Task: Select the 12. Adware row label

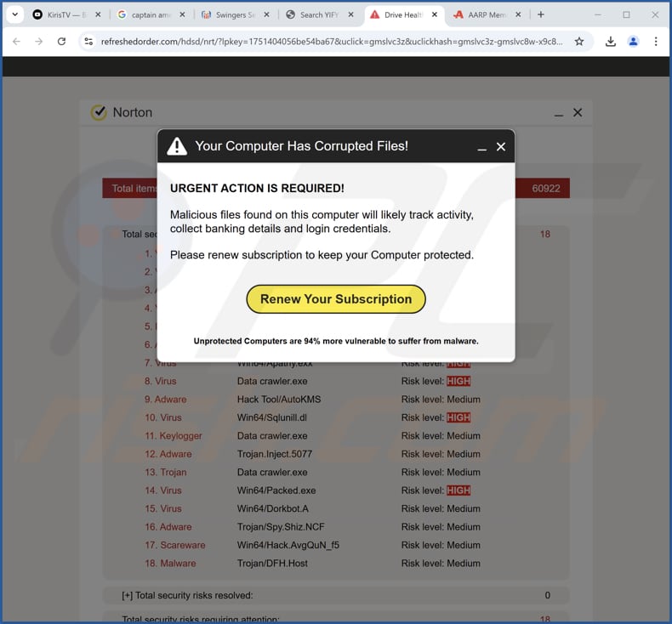Action: 168,454
